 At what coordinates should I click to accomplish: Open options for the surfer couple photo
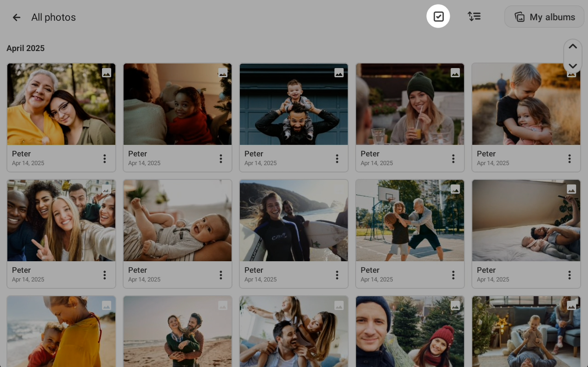tap(337, 275)
